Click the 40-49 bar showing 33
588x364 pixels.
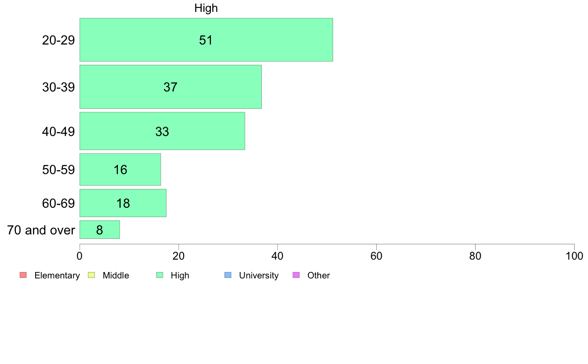tap(162, 131)
